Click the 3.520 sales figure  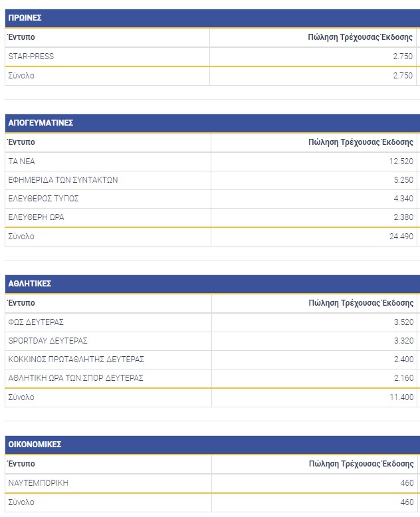click(x=403, y=322)
